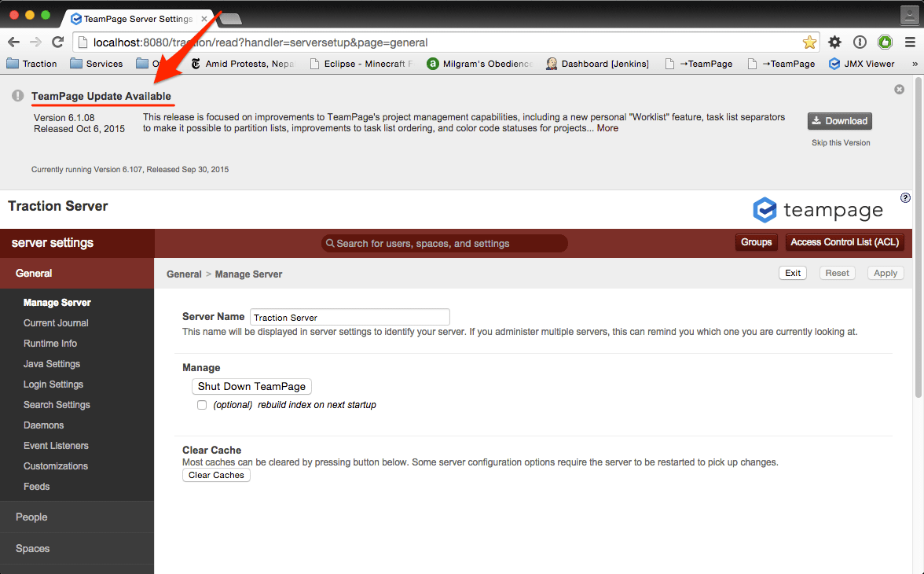Focus the users, spaces, settings search box
The width and height of the screenshot is (924, 574).
445,243
